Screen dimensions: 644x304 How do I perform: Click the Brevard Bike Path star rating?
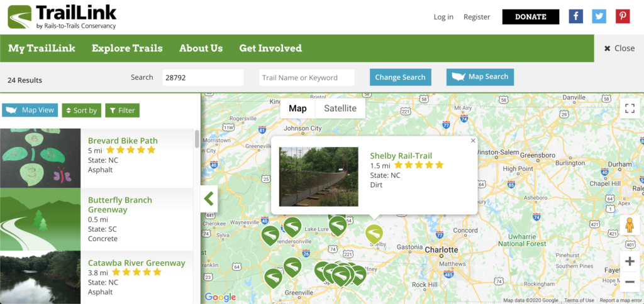(x=131, y=150)
